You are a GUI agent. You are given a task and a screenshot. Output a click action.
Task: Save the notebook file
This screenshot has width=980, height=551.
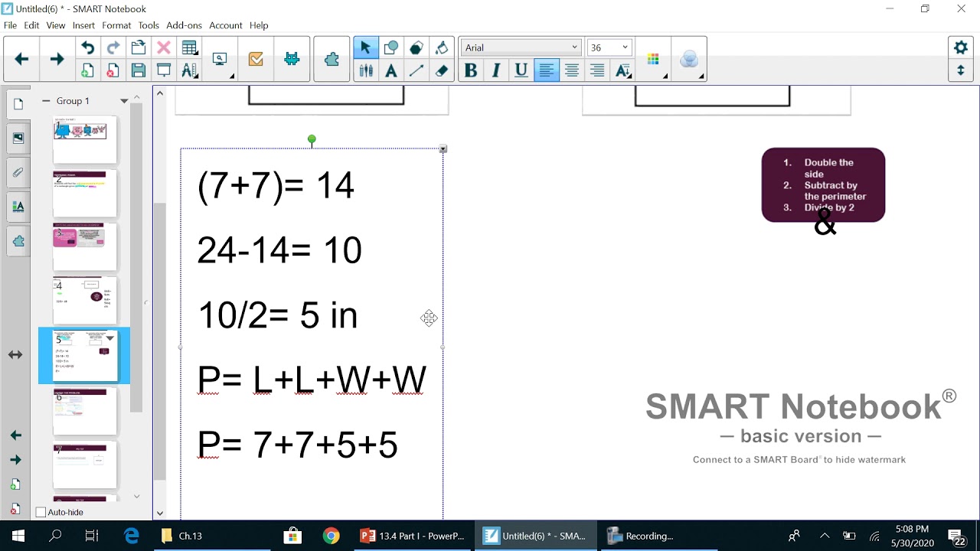[139, 70]
